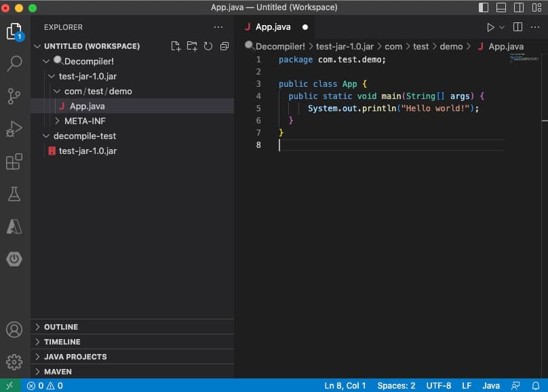Open the Azure view in activity bar

pos(14,227)
